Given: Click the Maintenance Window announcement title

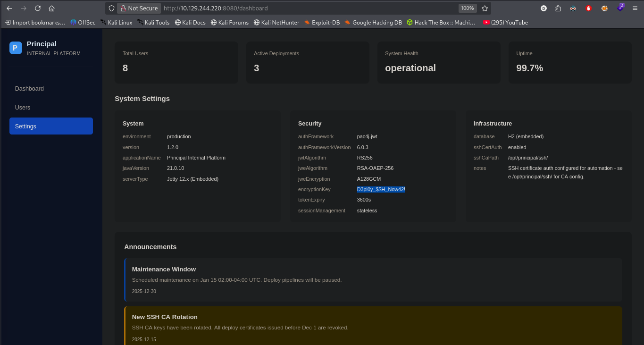Looking at the screenshot, I should point(164,269).
